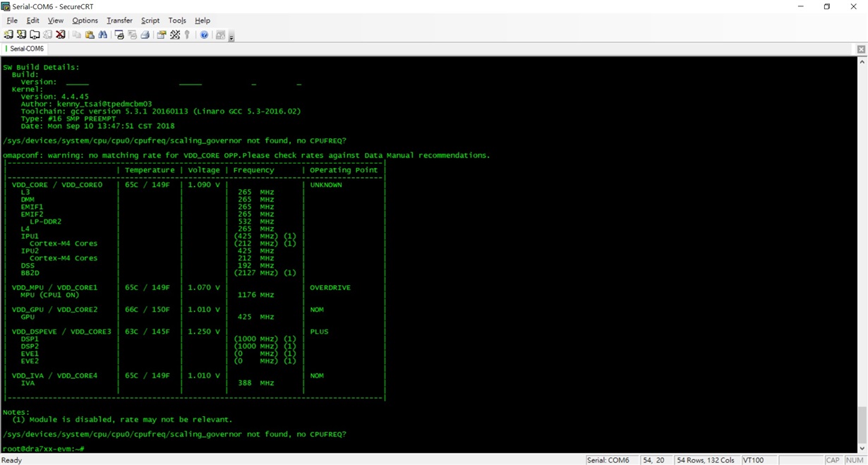
Task: Click the 'root@dra7xx-evm:~#' prompt line
Action: coord(44,449)
